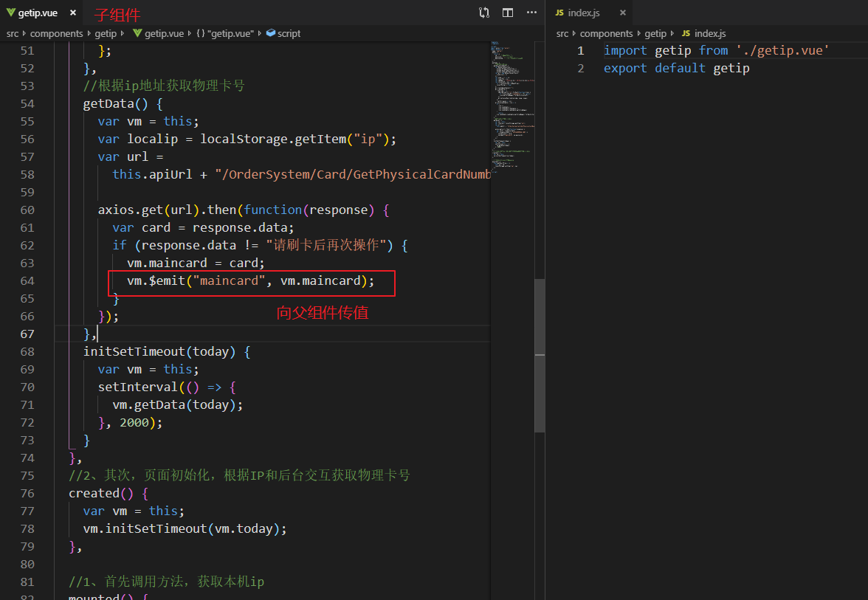Click axios on line 60
Image resolution: width=868 pixels, height=600 pixels.
click(x=116, y=210)
